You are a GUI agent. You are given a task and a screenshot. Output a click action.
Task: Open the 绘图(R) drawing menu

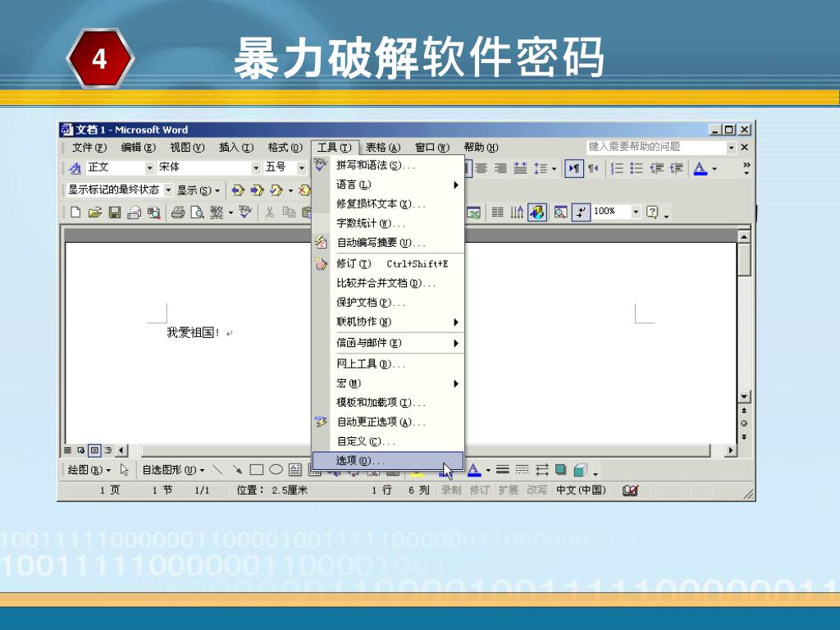click(x=89, y=470)
